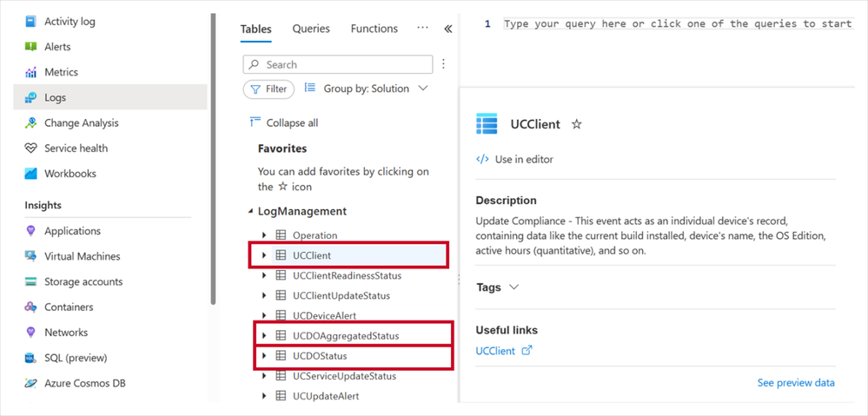Click Use in editor
The height and width of the screenshot is (416, 868).
click(524, 159)
